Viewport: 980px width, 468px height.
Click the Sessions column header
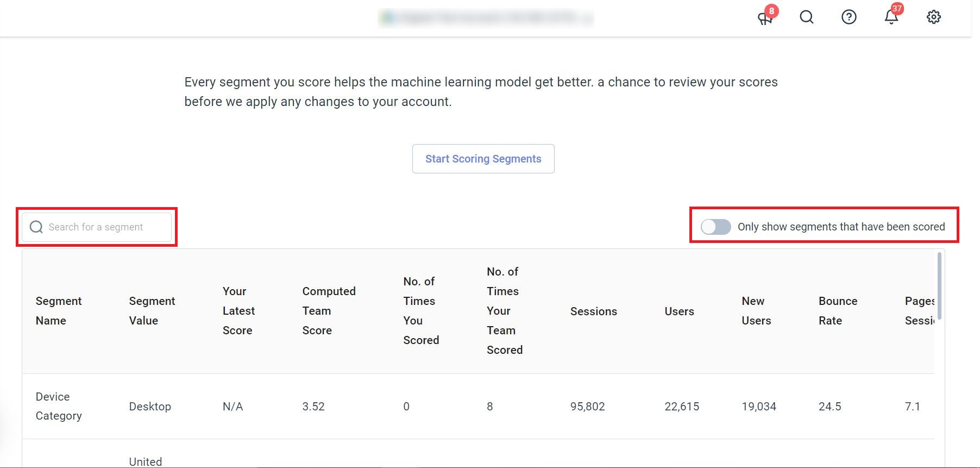pyautogui.click(x=594, y=311)
